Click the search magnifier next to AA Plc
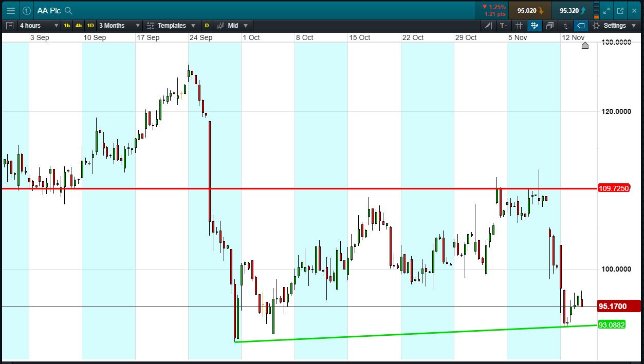The height and width of the screenshot is (364, 644). coord(68,10)
